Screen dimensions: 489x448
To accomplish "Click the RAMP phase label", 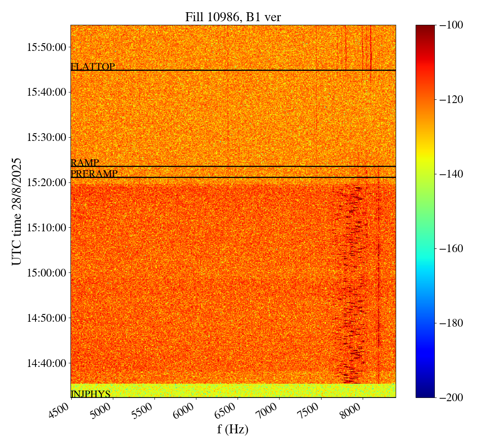I will 85,163.
